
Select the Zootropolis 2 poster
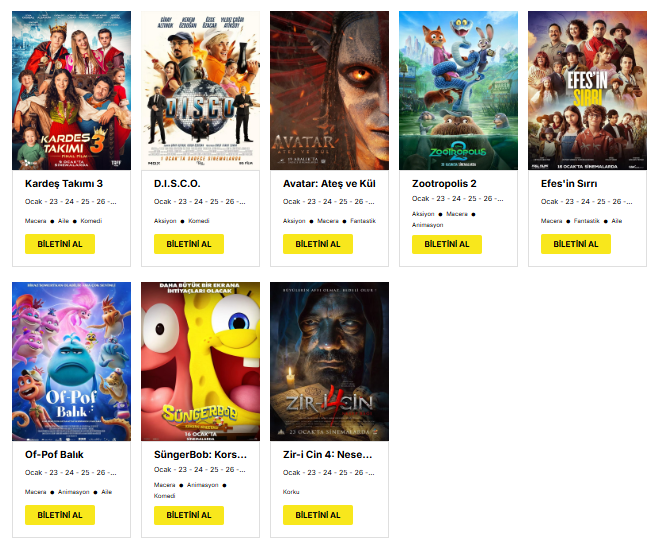(458, 90)
